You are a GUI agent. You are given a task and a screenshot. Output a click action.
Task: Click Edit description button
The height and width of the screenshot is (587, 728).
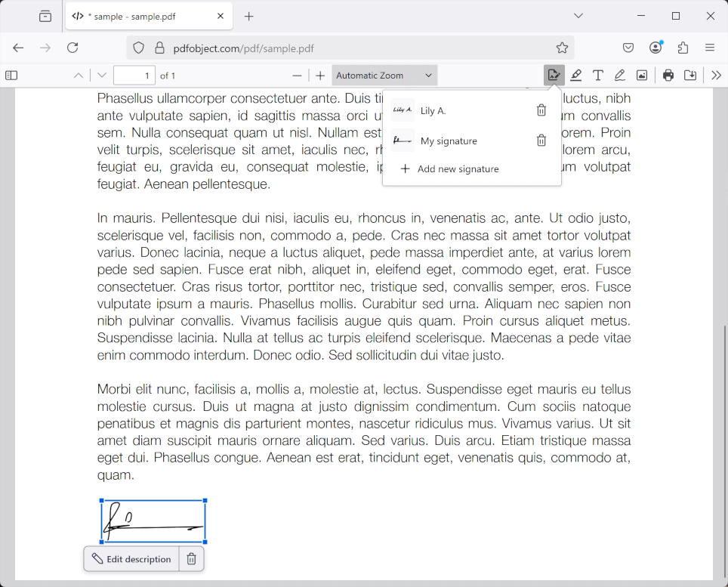131,559
